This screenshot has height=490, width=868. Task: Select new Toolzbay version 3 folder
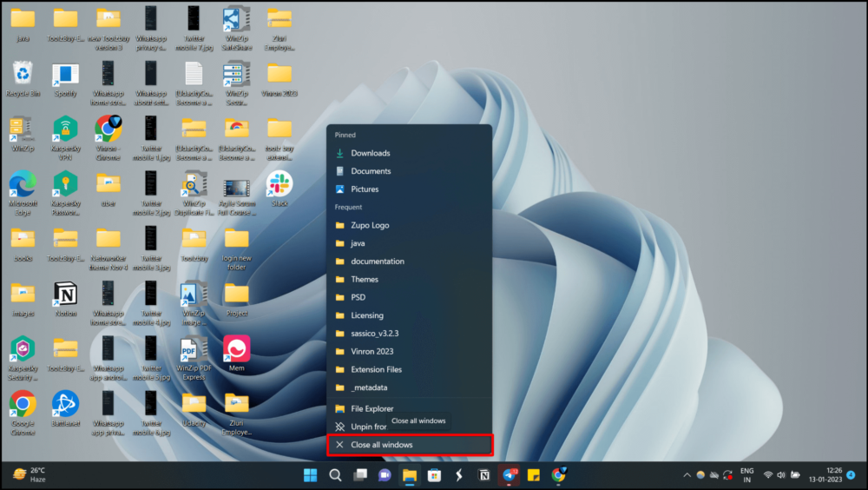coord(108,29)
